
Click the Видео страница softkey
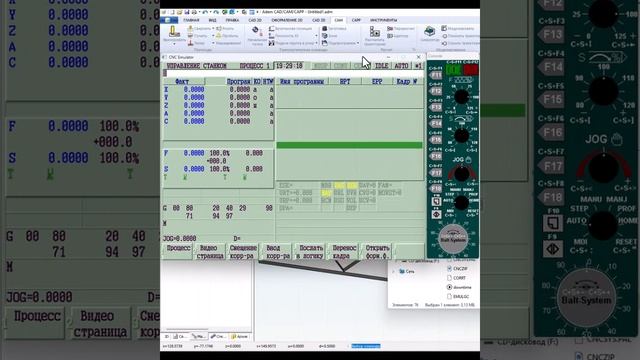click(x=210, y=251)
